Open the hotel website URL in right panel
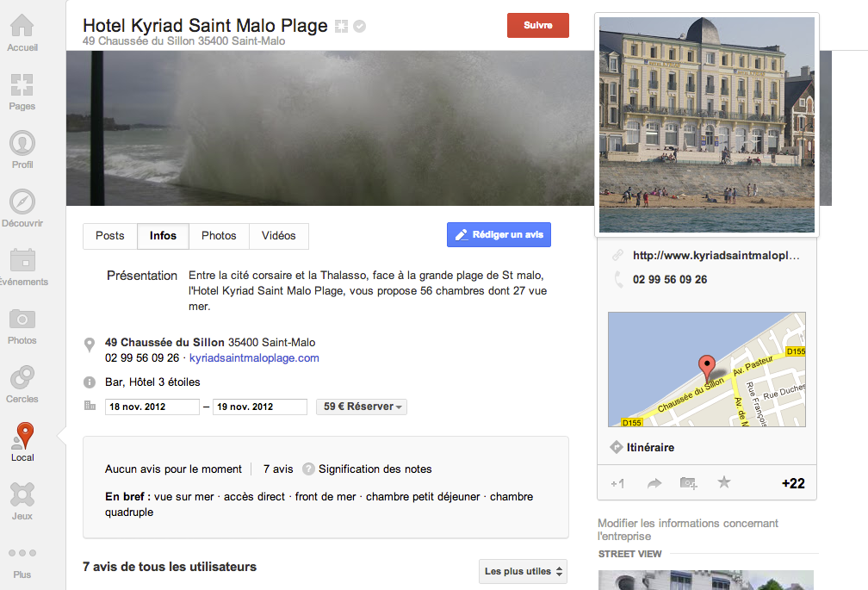 [x=716, y=256]
